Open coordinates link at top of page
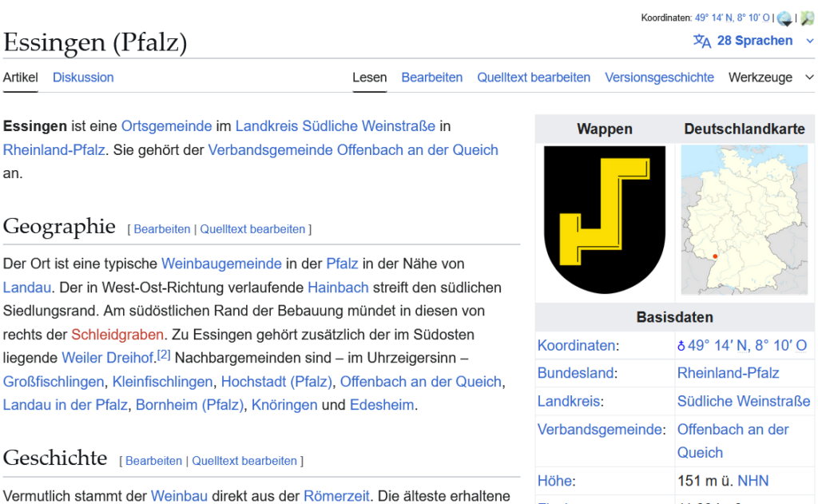The image size is (818, 504). 732,18
